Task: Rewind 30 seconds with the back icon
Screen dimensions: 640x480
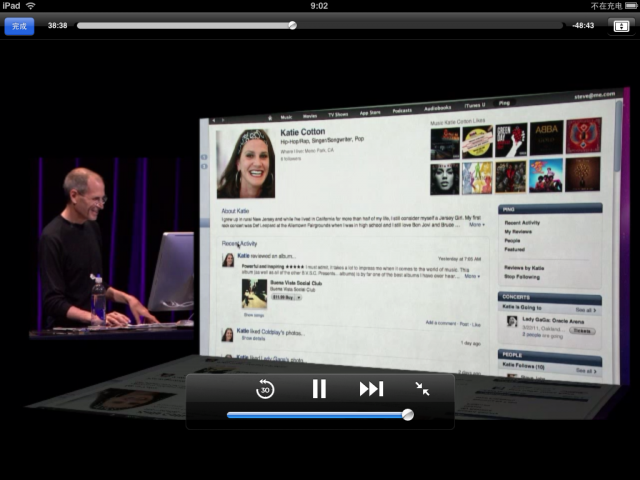Action: tap(265, 389)
